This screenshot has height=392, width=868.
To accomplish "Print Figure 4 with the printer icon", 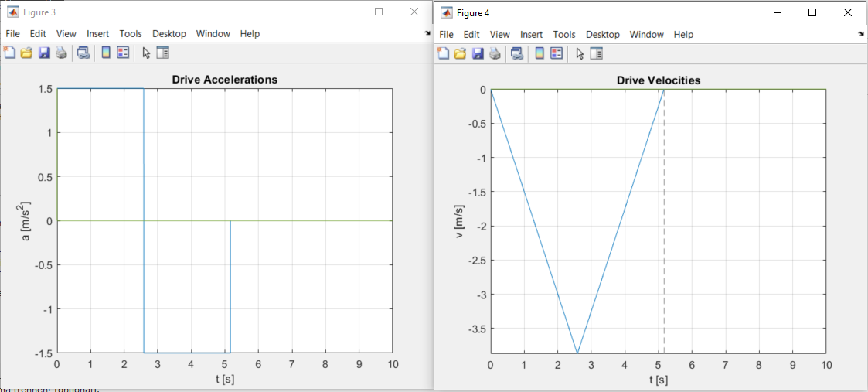I will click(x=495, y=53).
